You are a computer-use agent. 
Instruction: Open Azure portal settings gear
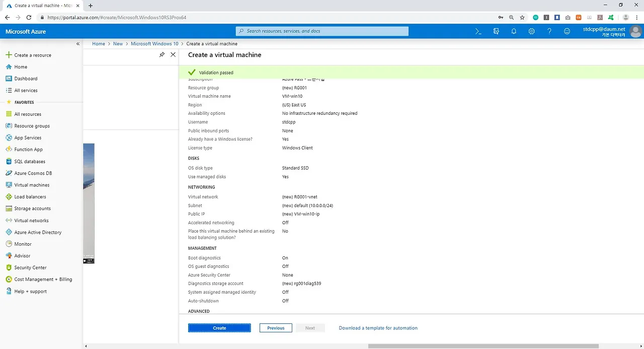pos(531,31)
